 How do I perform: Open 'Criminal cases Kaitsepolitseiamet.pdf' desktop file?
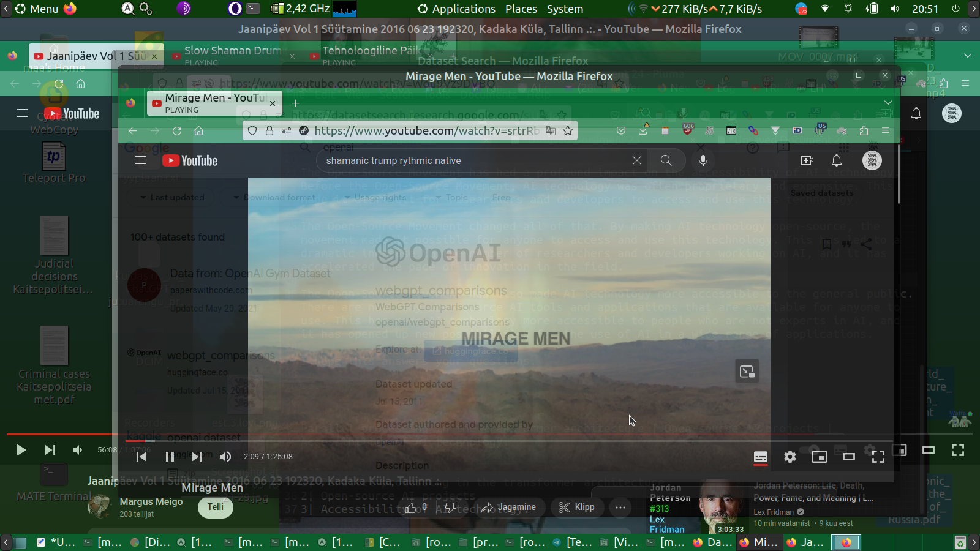pos(54,365)
